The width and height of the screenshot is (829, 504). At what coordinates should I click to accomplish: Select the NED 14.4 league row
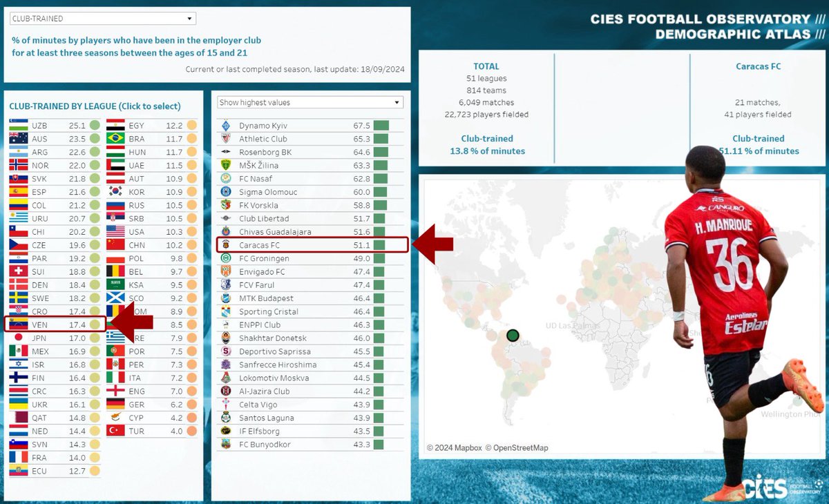click(55, 431)
